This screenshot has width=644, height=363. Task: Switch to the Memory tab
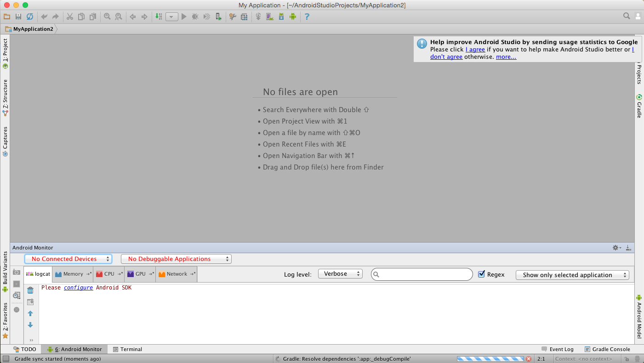tap(73, 274)
